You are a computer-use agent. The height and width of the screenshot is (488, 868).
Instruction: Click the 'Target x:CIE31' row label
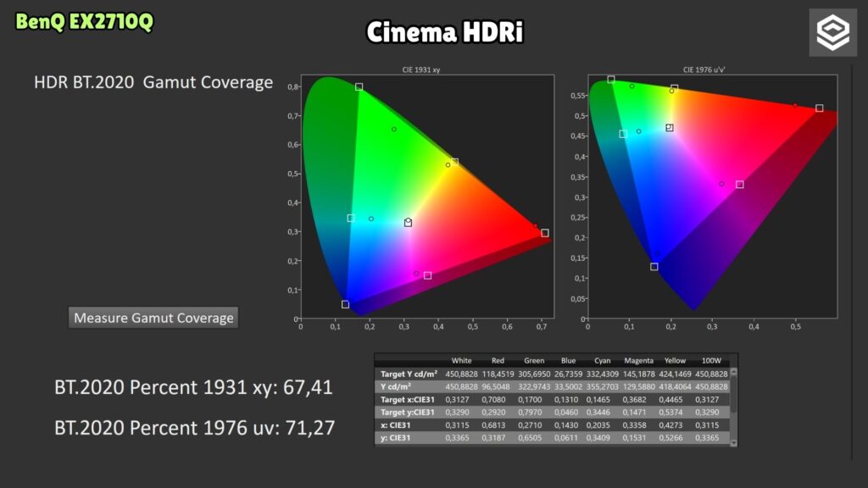click(x=407, y=400)
